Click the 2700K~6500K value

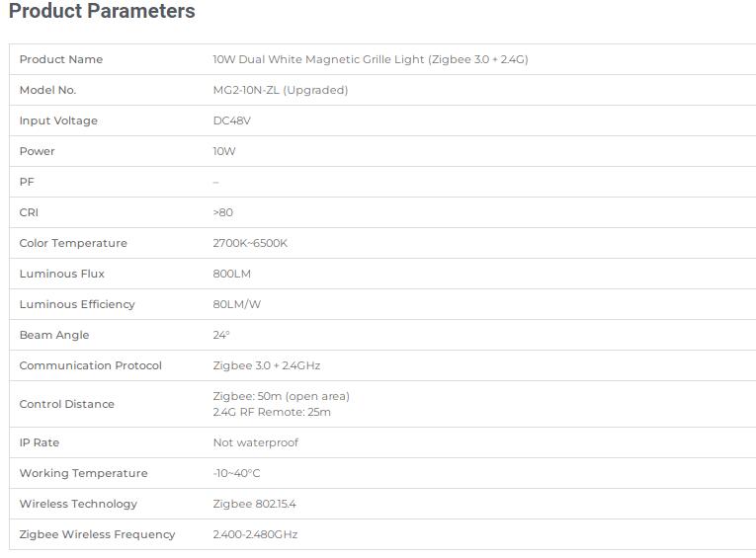tap(250, 243)
